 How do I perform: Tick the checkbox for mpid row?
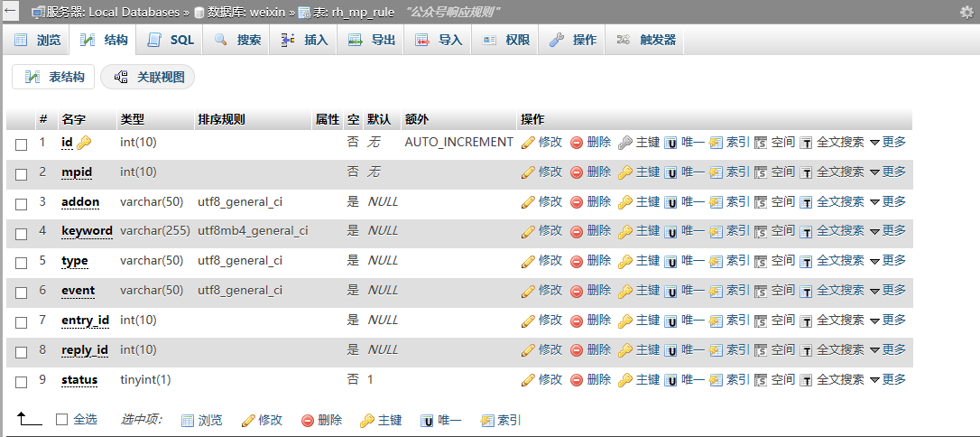tap(22, 174)
